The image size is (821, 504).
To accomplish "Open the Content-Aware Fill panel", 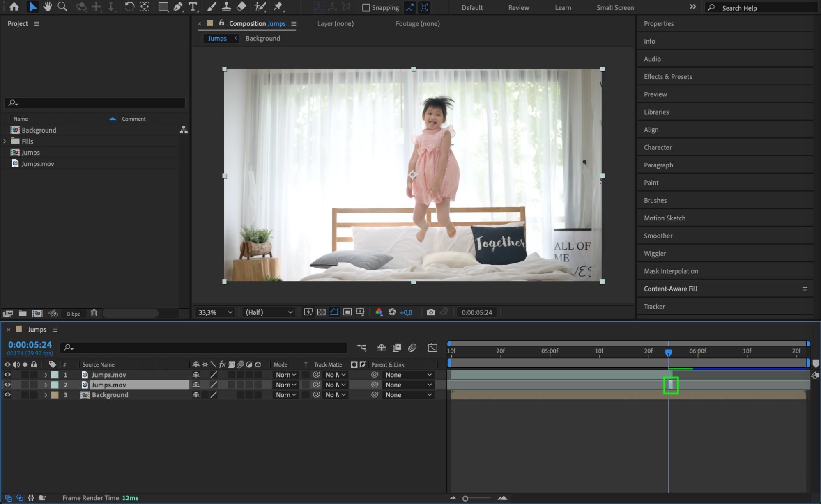I will click(x=670, y=289).
